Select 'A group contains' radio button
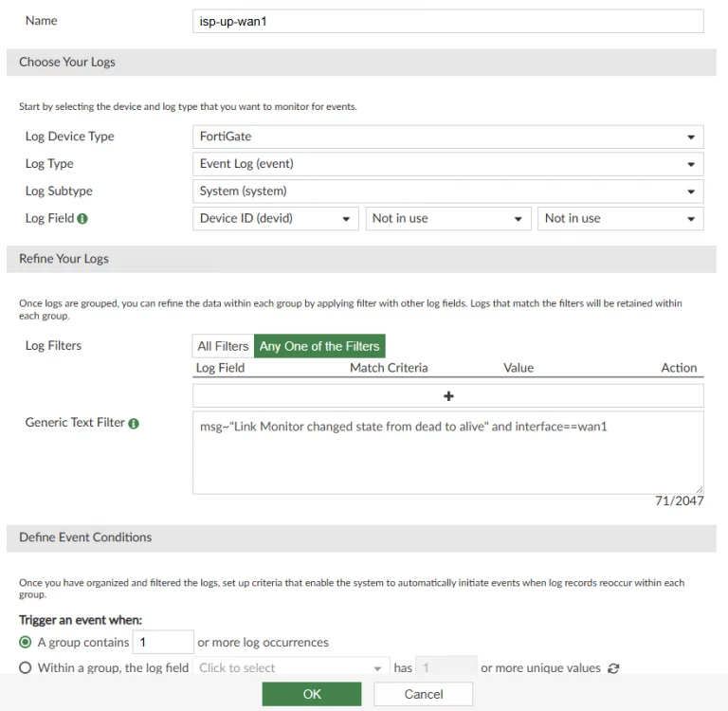Screen dimensions: 728x711 (26, 642)
